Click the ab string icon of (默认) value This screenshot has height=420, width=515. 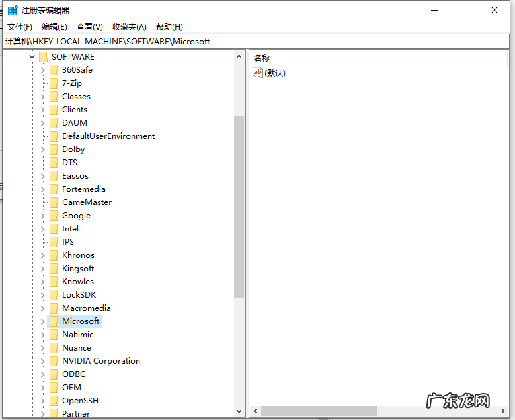point(258,73)
